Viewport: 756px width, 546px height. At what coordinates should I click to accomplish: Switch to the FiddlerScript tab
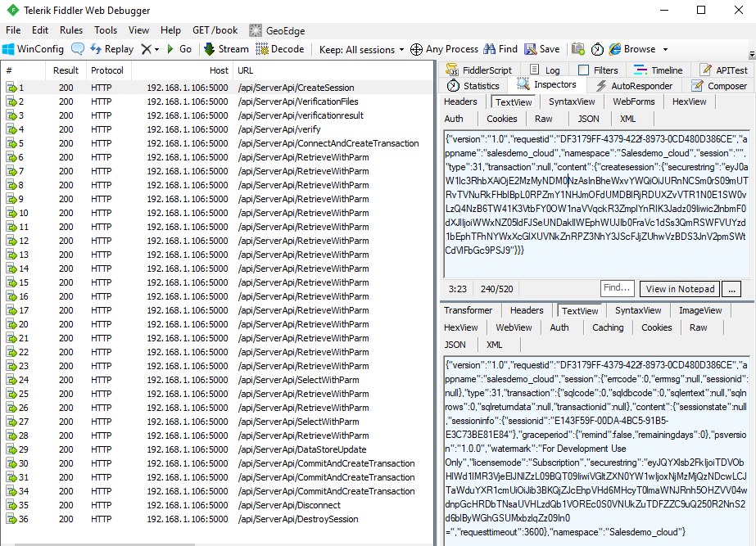click(479, 70)
